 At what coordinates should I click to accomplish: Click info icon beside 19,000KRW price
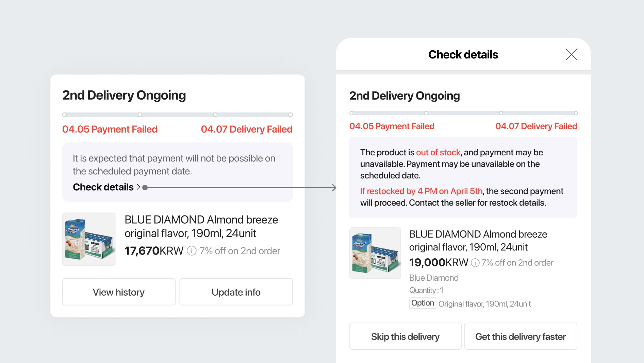475,263
